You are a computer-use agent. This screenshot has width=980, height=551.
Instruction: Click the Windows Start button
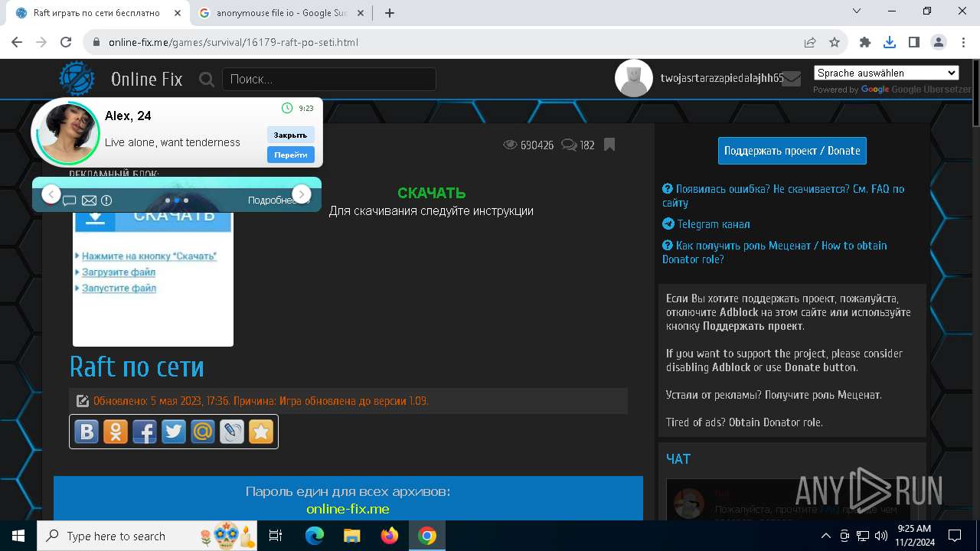[x=18, y=536]
